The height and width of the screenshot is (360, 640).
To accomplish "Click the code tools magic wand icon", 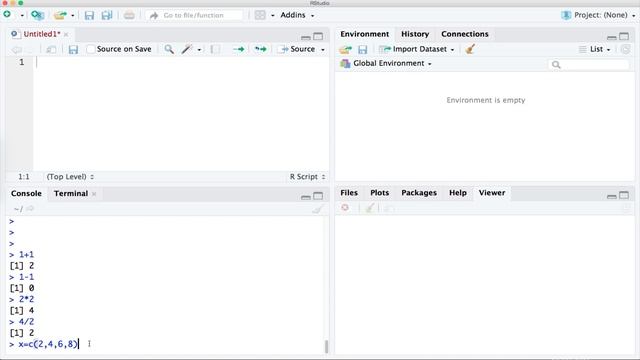I will point(187,49).
